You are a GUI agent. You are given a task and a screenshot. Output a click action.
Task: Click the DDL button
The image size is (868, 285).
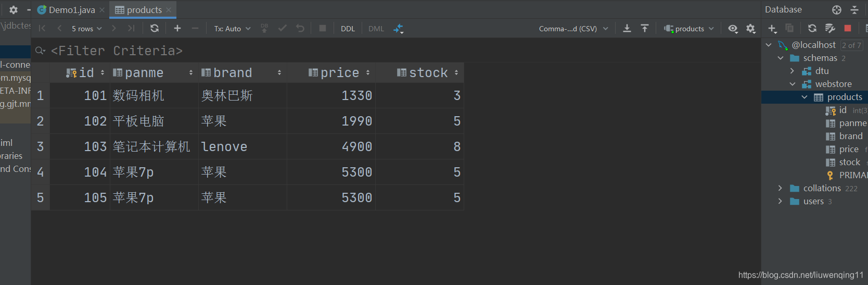click(x=348, y=29)
